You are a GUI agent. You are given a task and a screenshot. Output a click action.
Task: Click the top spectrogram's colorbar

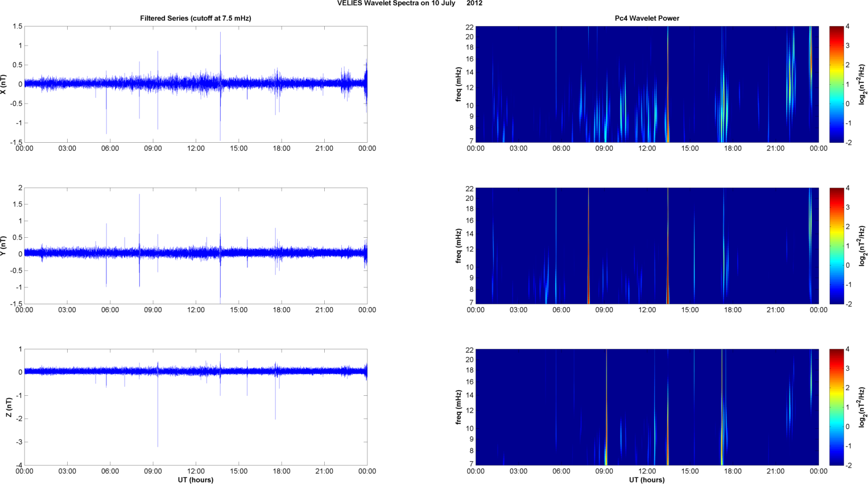pyautogui.click(x=836, y=84)
